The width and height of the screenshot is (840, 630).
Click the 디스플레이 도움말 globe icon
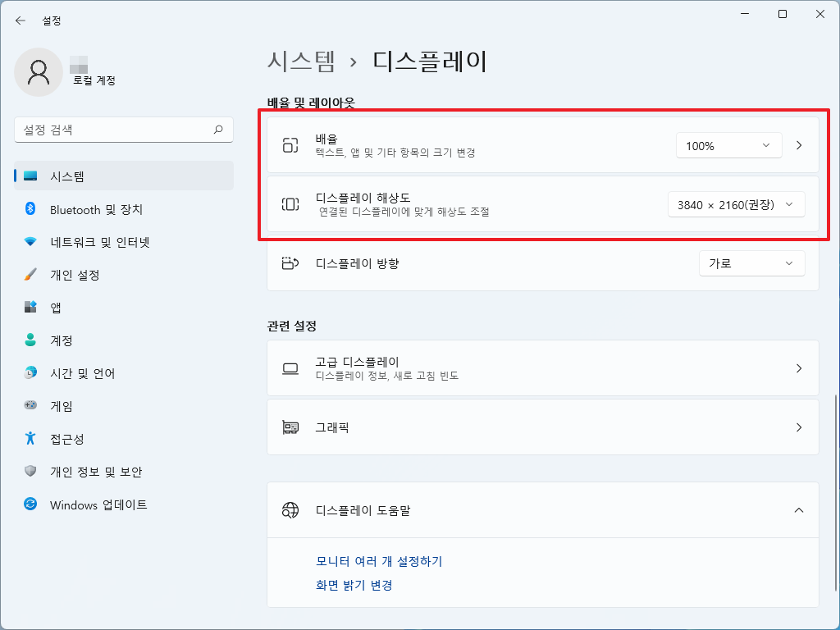(290, 510)
